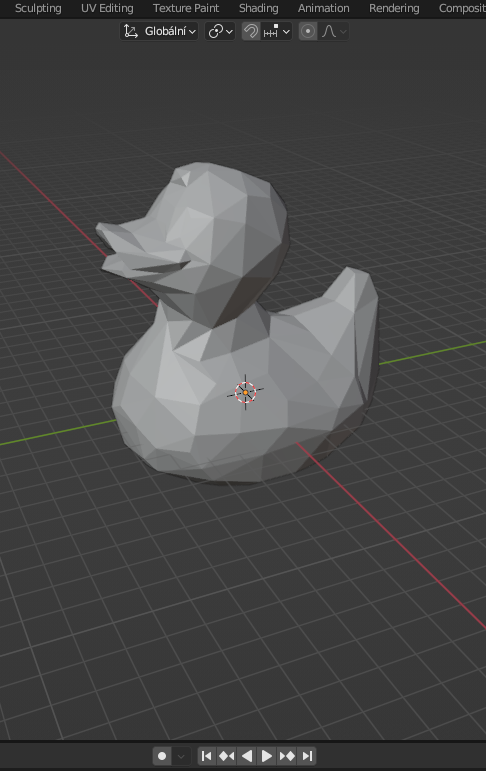The image size is (486, 771).
Task: Jump to the last frame
Action: tap(307, 756)
